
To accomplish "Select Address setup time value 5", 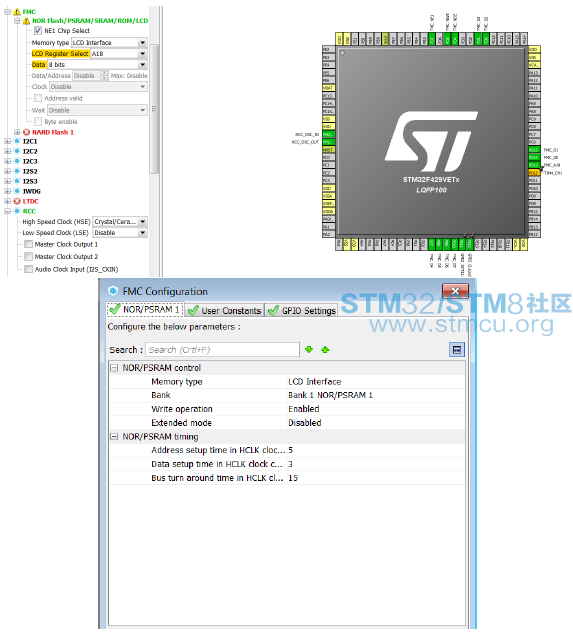I will pyautogui.click(x=291, y=450).
